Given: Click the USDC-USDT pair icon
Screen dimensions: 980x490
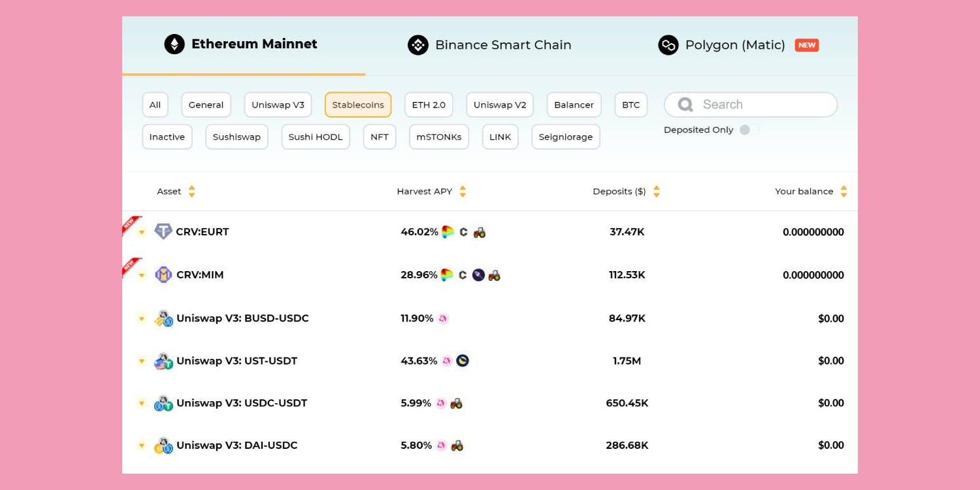Looking at the screenshot, I should 163,403.
